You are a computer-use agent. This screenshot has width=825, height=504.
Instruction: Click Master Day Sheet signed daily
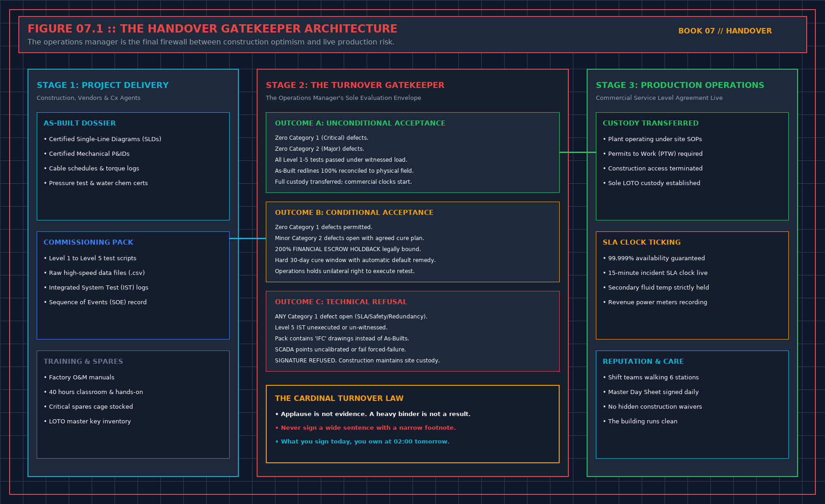pos(651,392)
